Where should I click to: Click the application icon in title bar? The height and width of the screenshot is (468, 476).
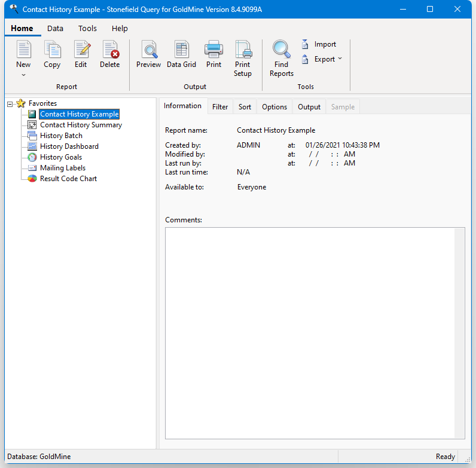14,9
